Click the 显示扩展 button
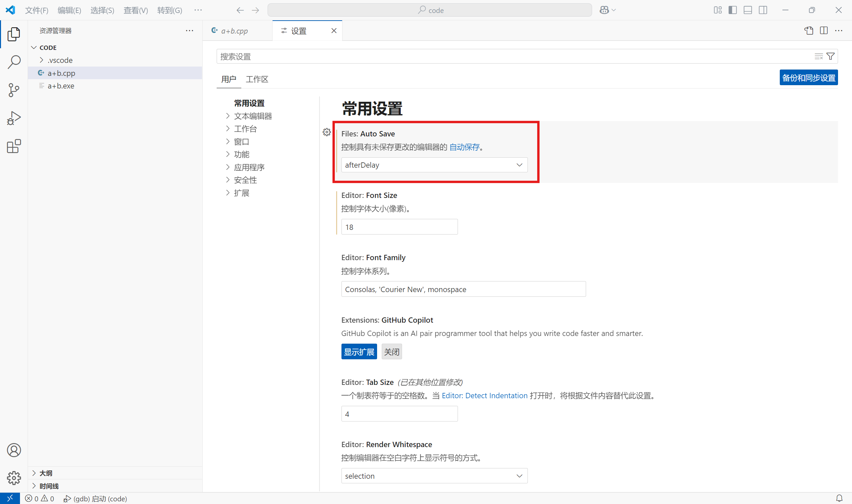This screenshot has width=852, height=504. 359,352
